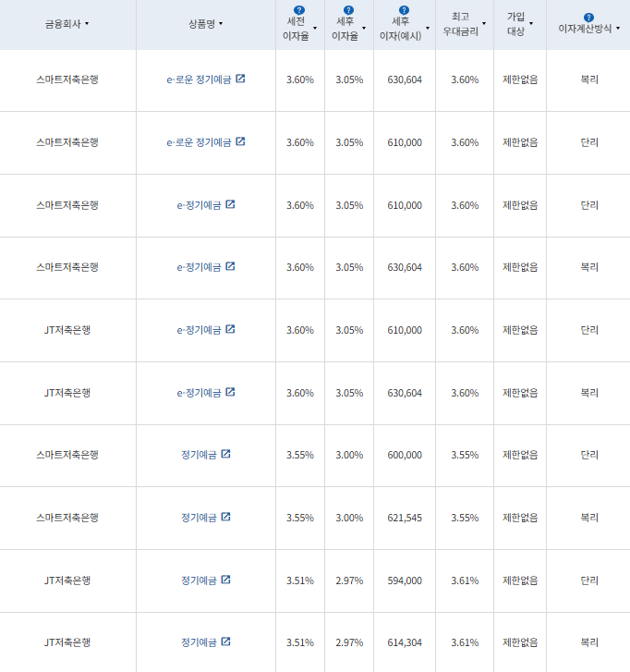The height and width of the screenshot is (672, 630).
Task: Open external link icon for JT저축은행 e-정기예금 복리
Action: [x=230, y=392]
